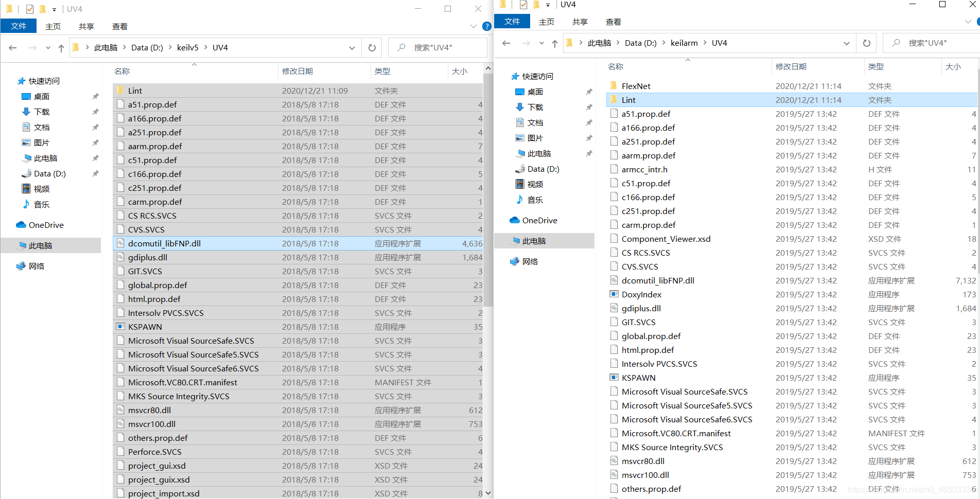Open recent locations dropdown in left window
Viewport: 980px width, 499px height.
point(48,48)
